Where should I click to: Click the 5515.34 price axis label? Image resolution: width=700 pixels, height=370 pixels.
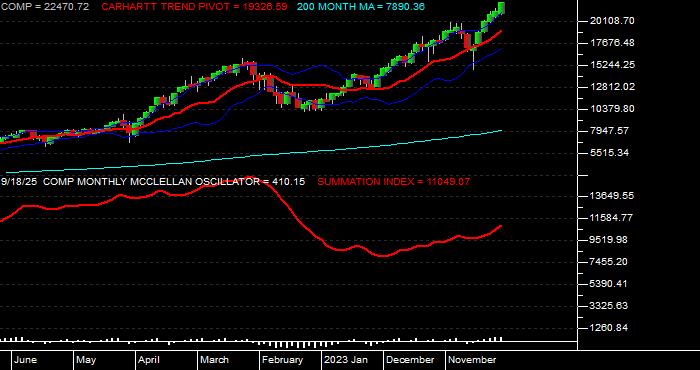coord(609,152)
